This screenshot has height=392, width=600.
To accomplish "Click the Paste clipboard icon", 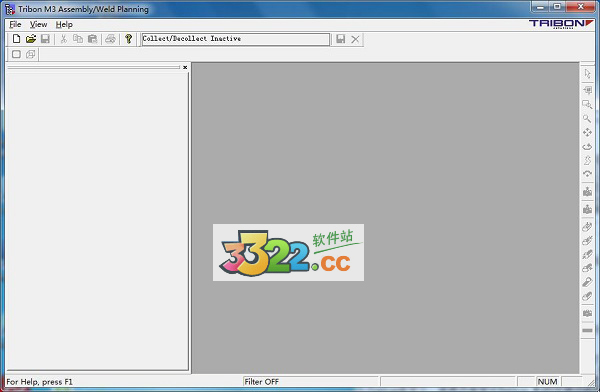I will point(92,39).
